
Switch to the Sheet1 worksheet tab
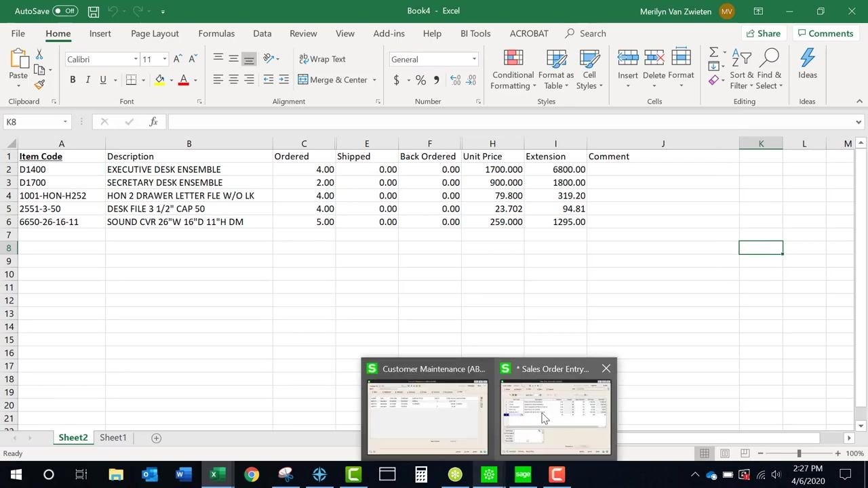pyautogui.click(x=113, y=438)
